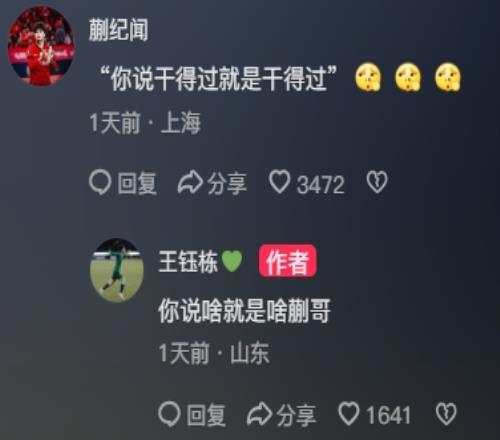500x440 pixels.
Task: Click share arrow icon under 蒯纪闻's comment
Action: click(190, 182)
